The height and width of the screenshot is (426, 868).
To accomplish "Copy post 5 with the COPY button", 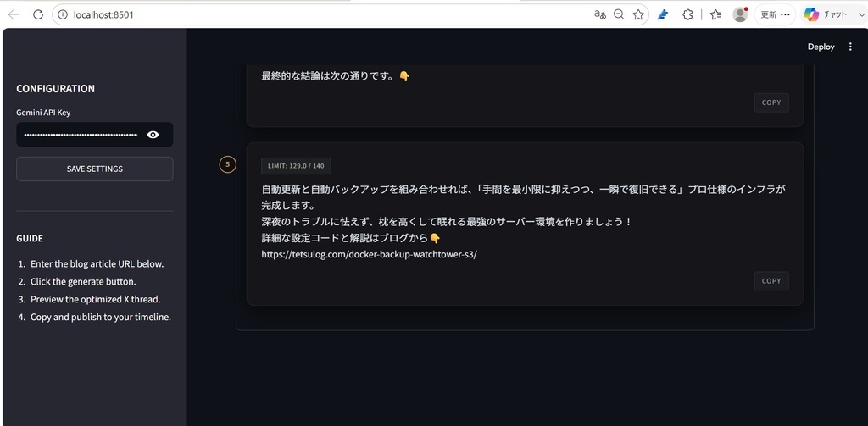I will (x=771, y=281).
